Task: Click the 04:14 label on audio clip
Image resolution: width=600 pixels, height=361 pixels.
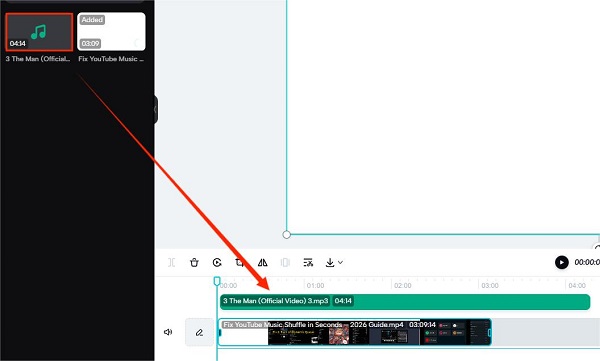Action: (x=343, y=301)
